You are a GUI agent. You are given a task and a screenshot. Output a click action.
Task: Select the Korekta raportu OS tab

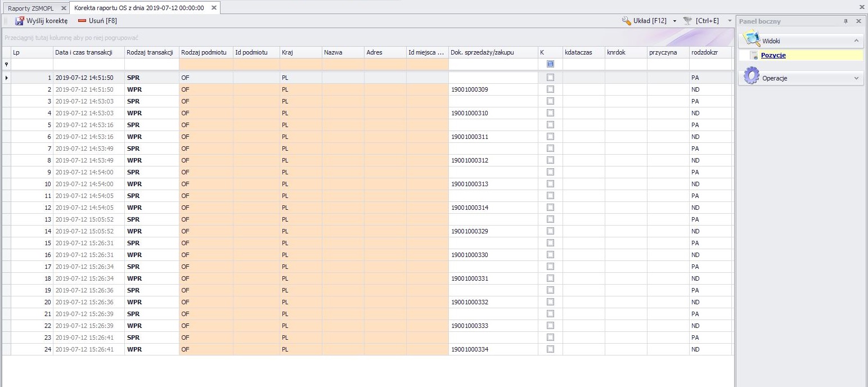pos(139,8)
